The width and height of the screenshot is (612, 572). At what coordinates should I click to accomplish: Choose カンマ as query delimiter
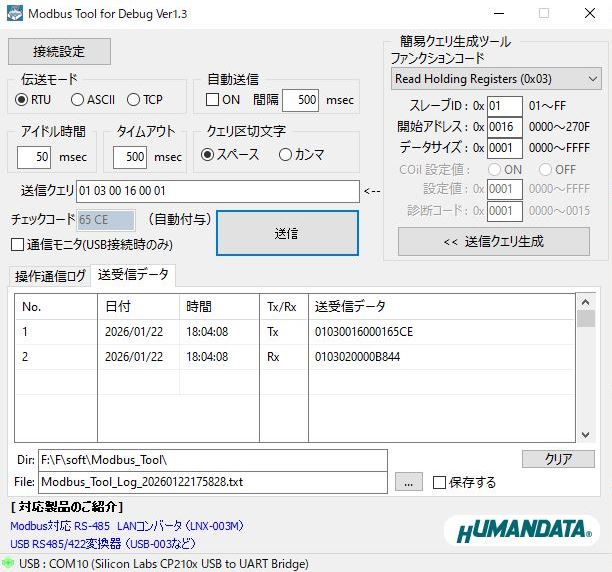click(285, 154)
